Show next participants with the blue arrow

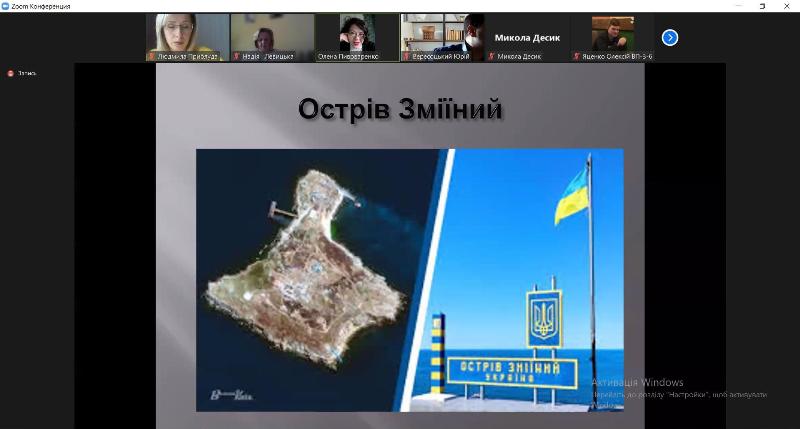click(x=669, y=37)
